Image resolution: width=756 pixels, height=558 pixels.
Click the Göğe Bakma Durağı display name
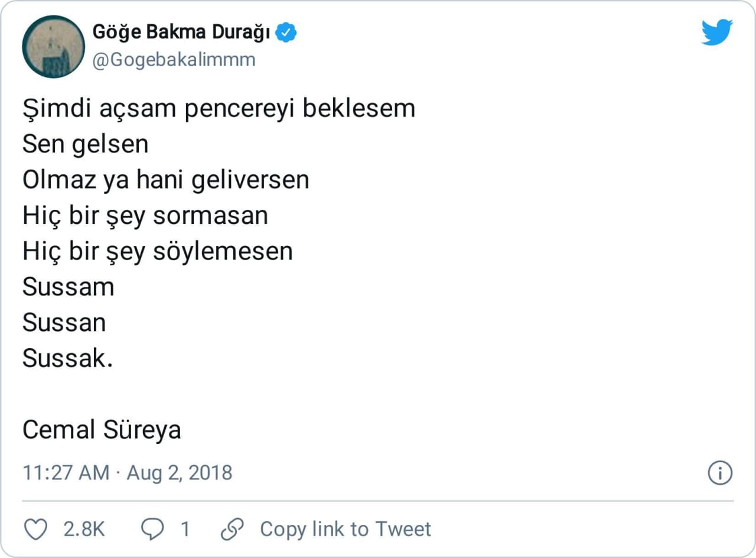coord(181,33)
